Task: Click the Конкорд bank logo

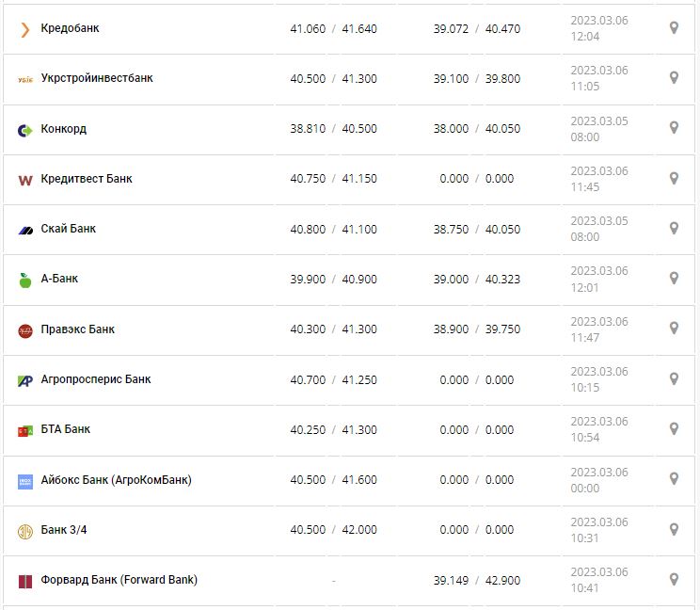Action: click(25, 130)
